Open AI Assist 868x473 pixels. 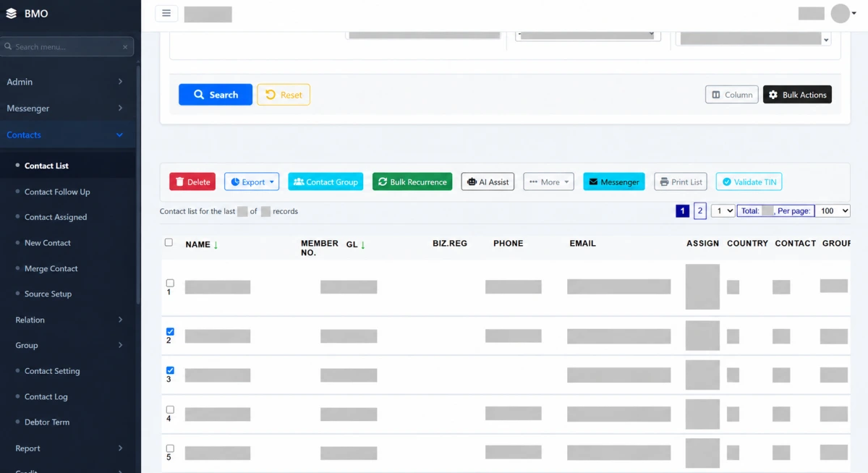pos(488,182)
